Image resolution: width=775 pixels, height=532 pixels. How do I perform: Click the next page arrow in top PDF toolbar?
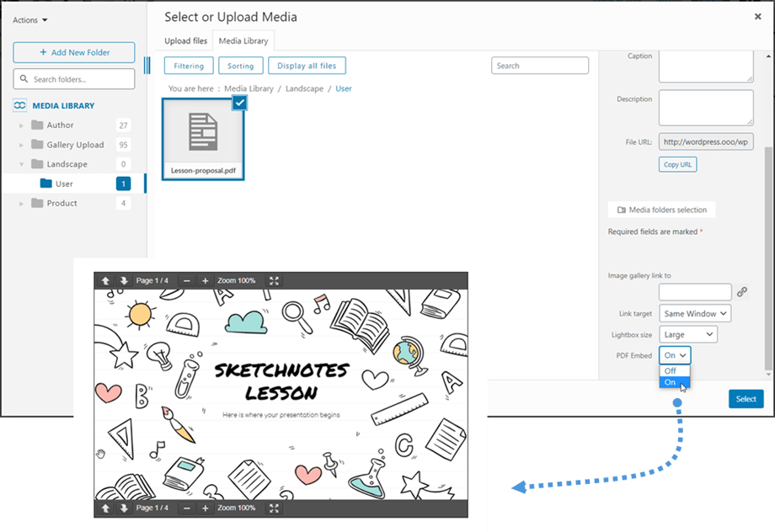[x=124, y=281]
